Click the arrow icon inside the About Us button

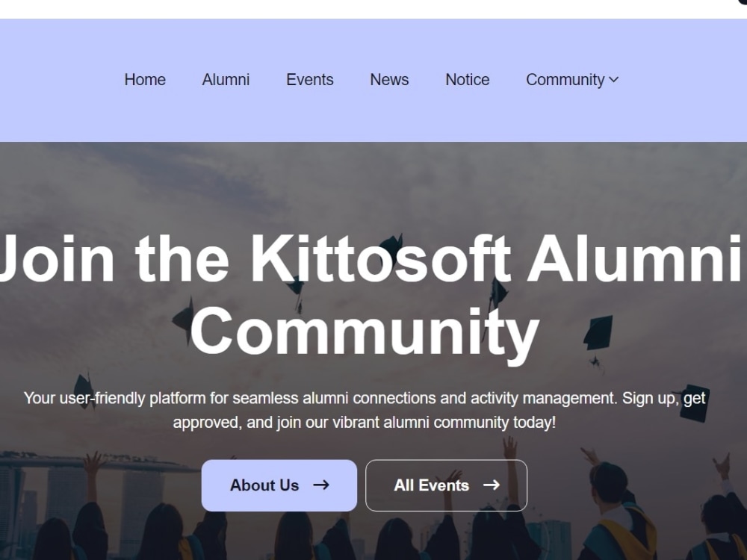tap(322, 485)
